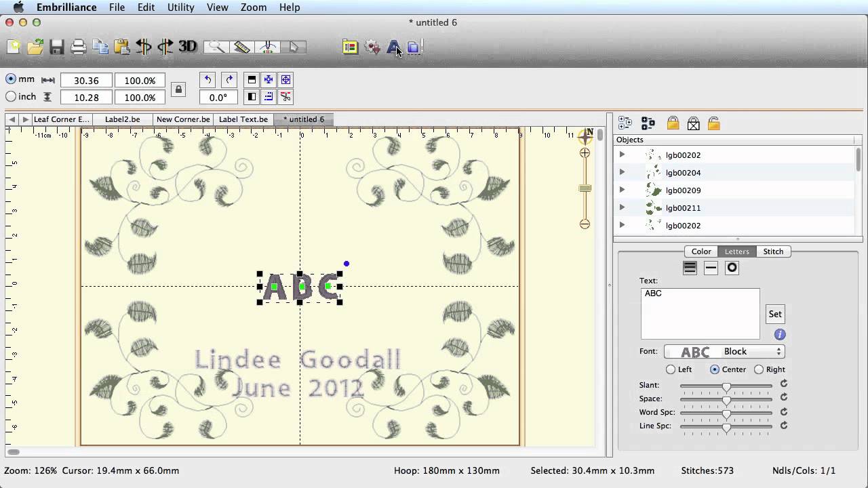Click the Copy icon in the toolbar
This screenshot has height=488, width=868.
pyautogui.click(x=100, y=47)
